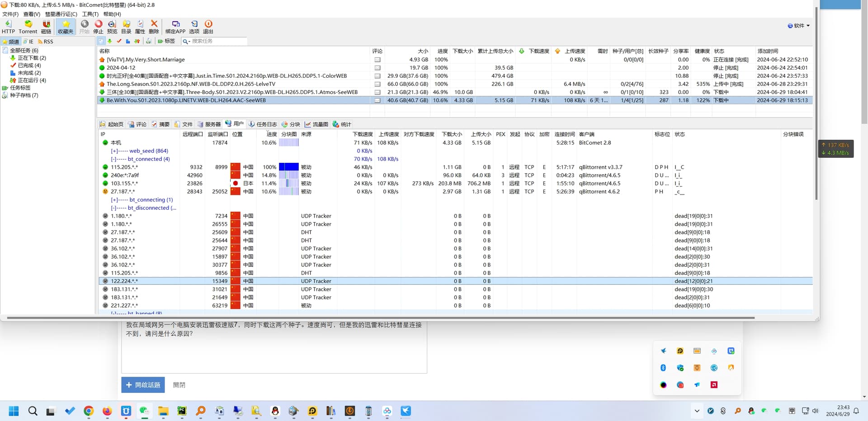Screen dimensions: 868x421
Task: Exit BitComet with 退出 icon
Action: tap(208, 27)
